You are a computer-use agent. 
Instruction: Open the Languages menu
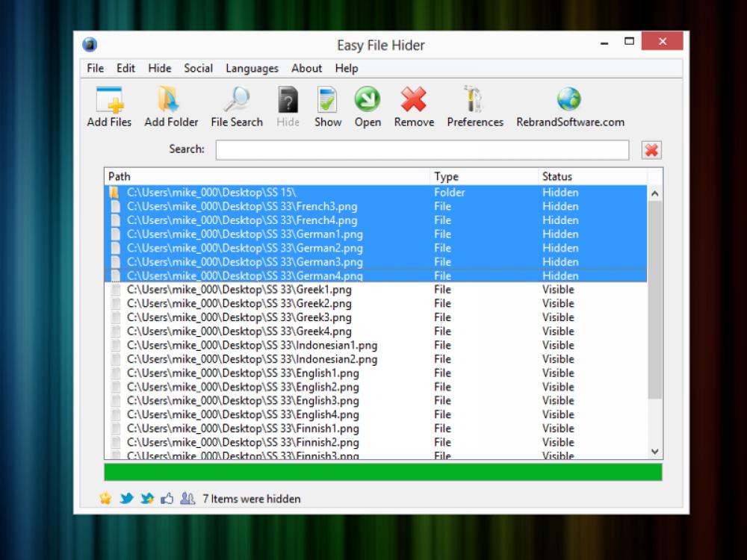[252, 68]
